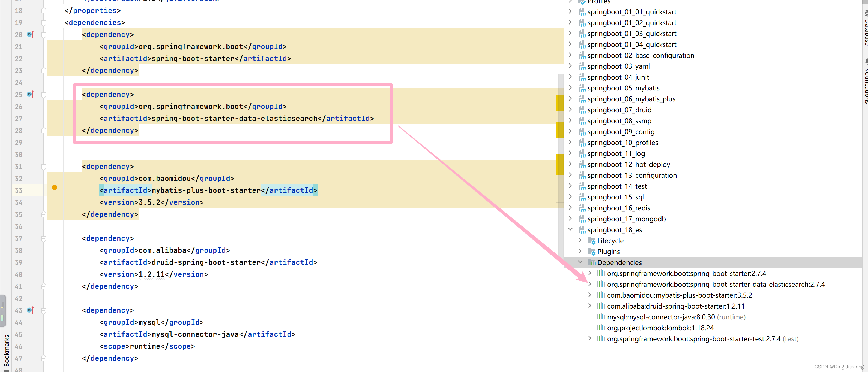This screenshot has height=372, width=868.
Task: Click library icon of druid-spring-boot-starter:1.2.11
Action: pyautogui.click(x=601, y=306)
